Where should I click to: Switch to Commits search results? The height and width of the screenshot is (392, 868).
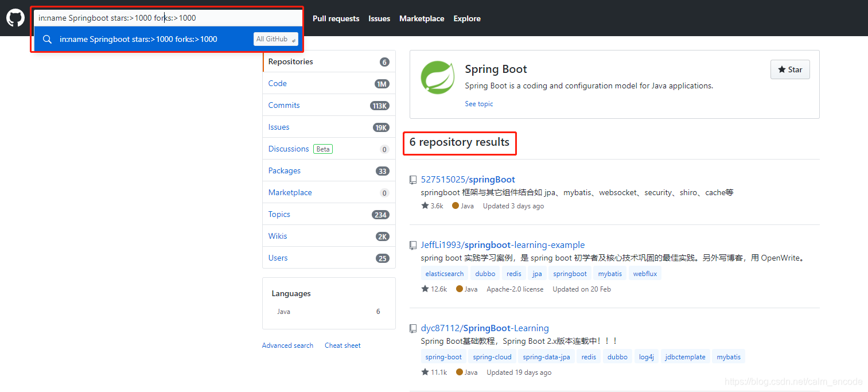[x=329, y=105]
